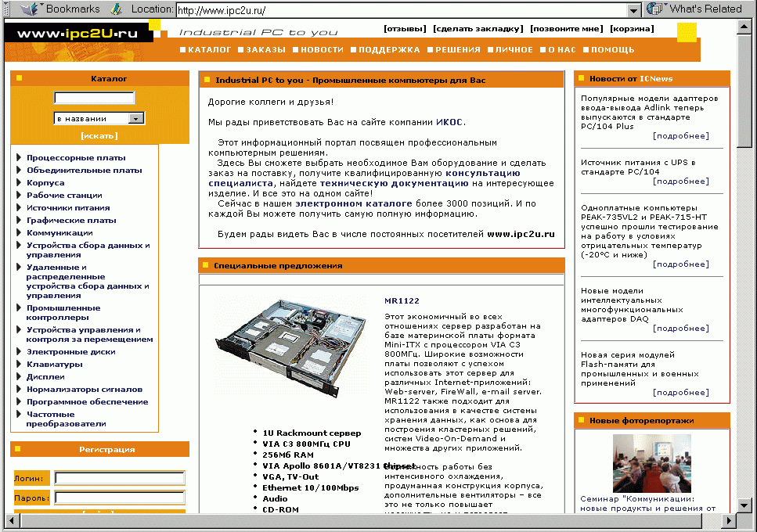Click the [сделать закладку] link
The image size is (757, 532).
(x=478, y=29)
